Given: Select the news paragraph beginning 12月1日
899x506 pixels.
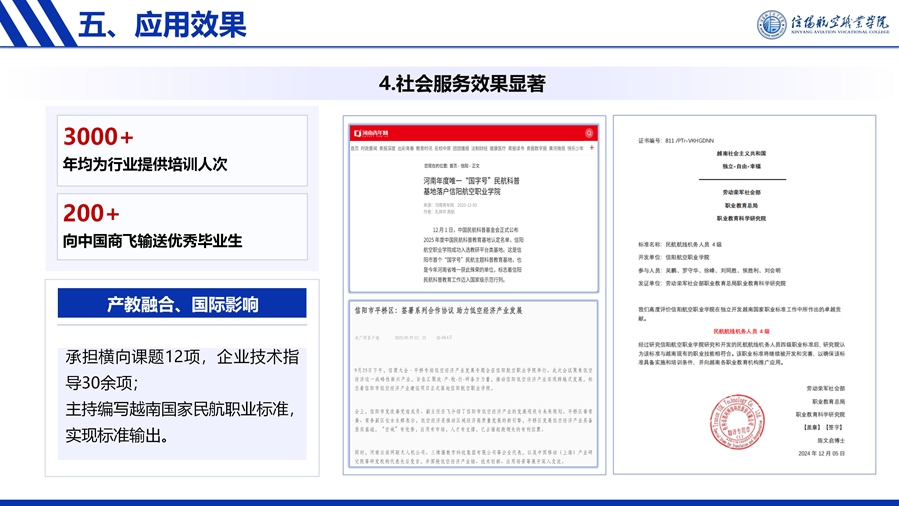Looking at the screenshot, I should 473,254.
